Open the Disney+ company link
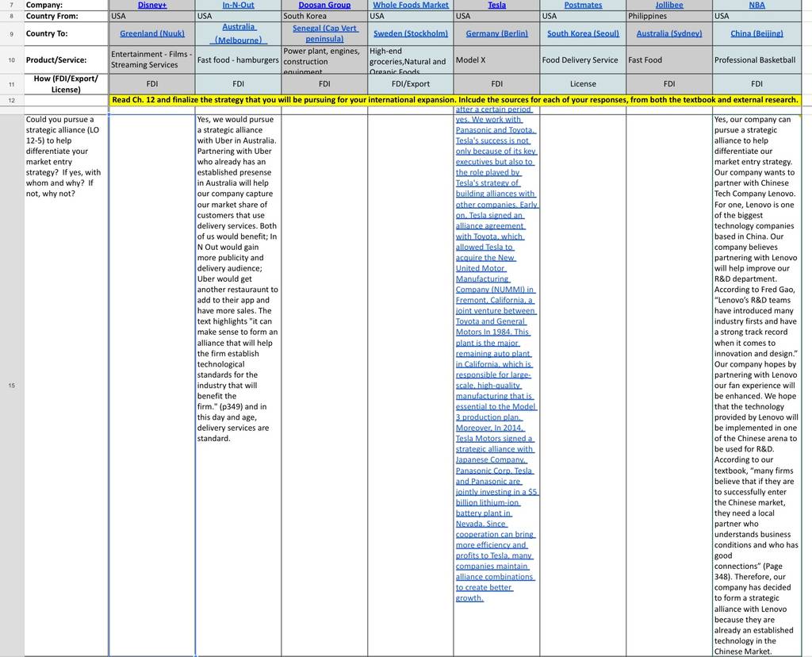812x657 pixels. click(x=152, y=5)
